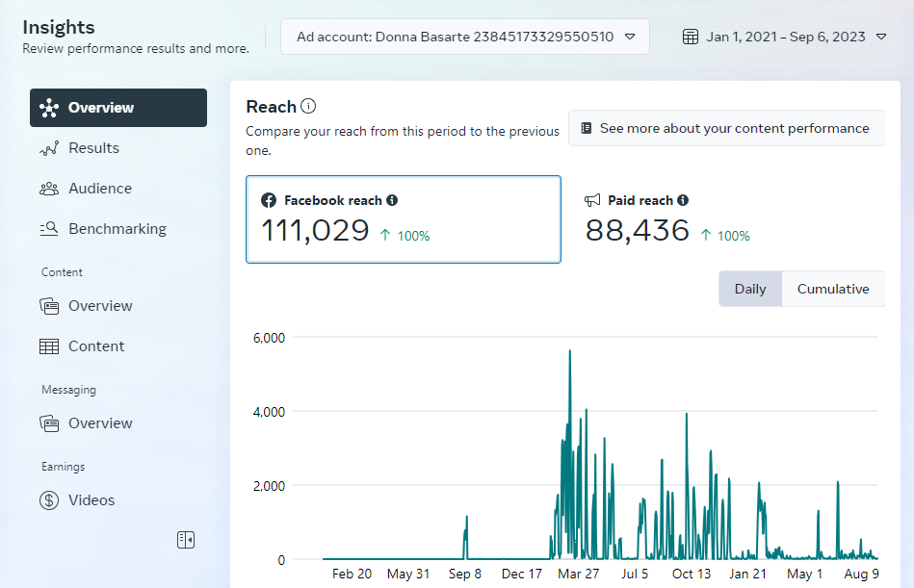Select the top Overview sidebar item
Image resolution: width=914 pixels, height=588 pixels.
point(118,108)
